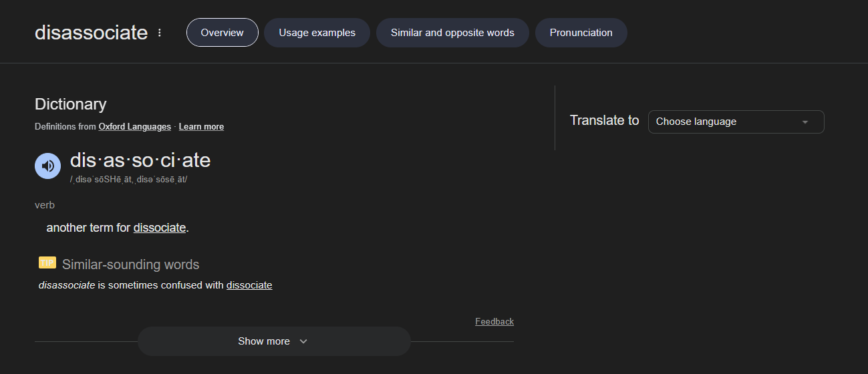Play audio pronunciation of disassociate

click(47, 166)
